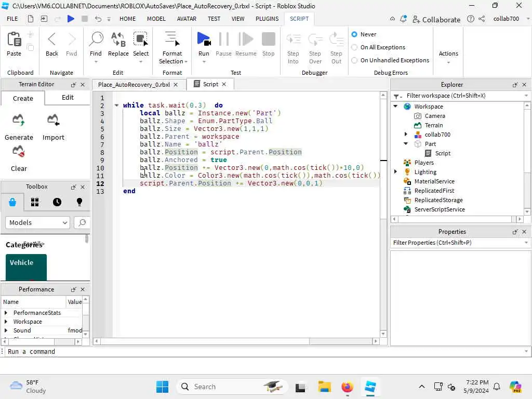
Task: Click the Run a command bar
Action: 265,352
